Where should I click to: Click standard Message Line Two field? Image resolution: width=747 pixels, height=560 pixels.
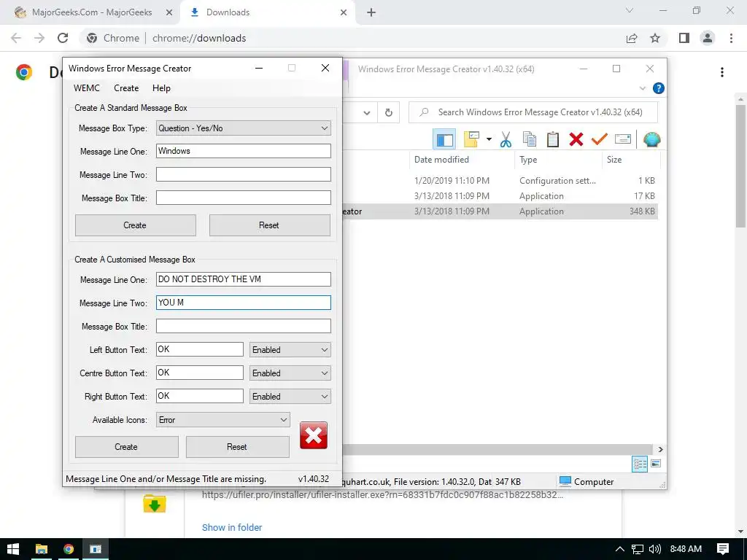pyautogui.click(x=244, y=174)
